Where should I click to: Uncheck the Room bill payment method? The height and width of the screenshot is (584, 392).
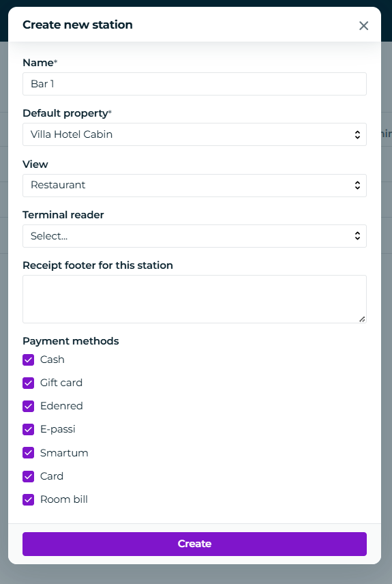29,499
